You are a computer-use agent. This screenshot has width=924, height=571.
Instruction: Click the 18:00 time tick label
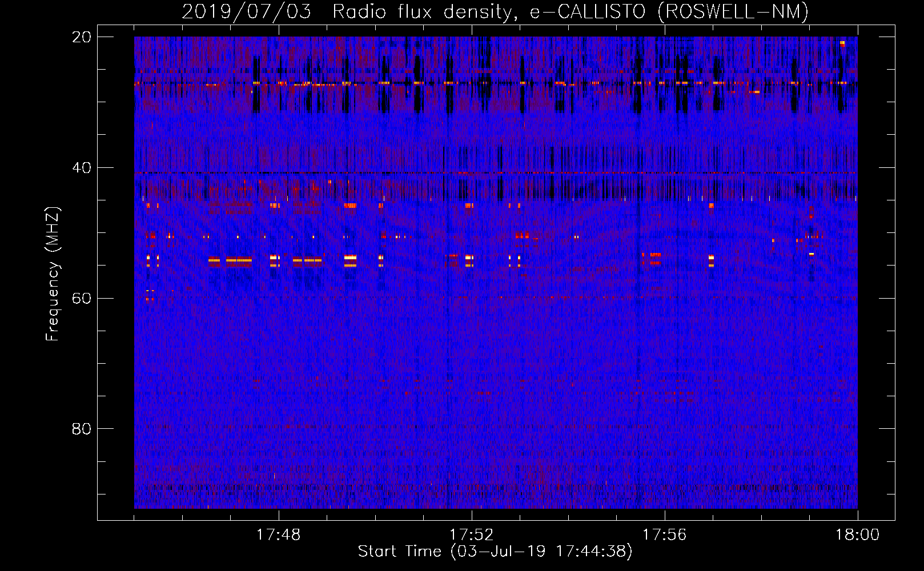coord(858,534)
